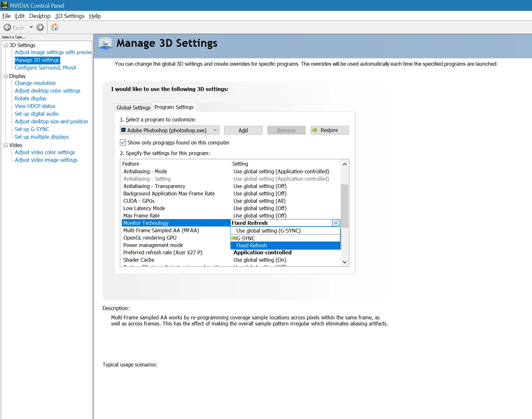
Task: Open the Help menu
Action: pyautogui.click(x=95, y=16)
